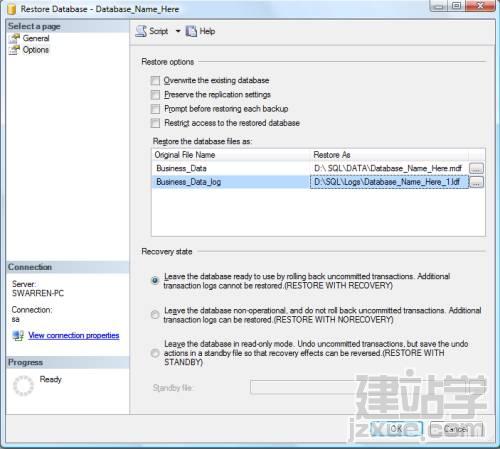
Task: Check Preserve the replication settings
Action: tap(155, 95)
